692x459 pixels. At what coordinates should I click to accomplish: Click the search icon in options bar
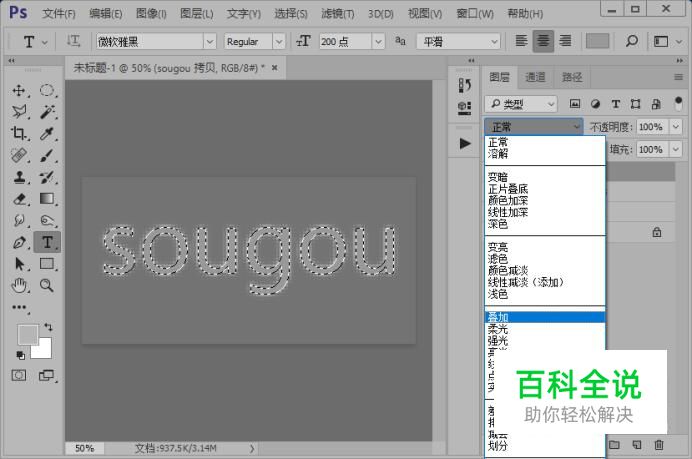pos(632,41)
